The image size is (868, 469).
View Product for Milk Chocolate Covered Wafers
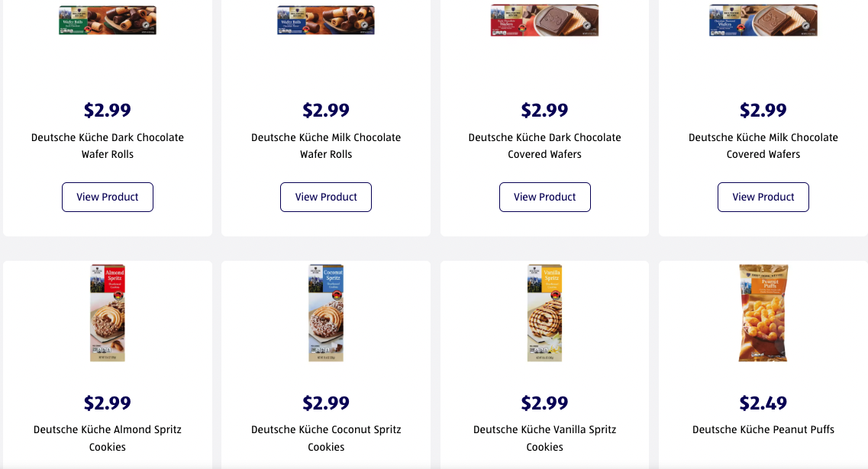point(763,197)
